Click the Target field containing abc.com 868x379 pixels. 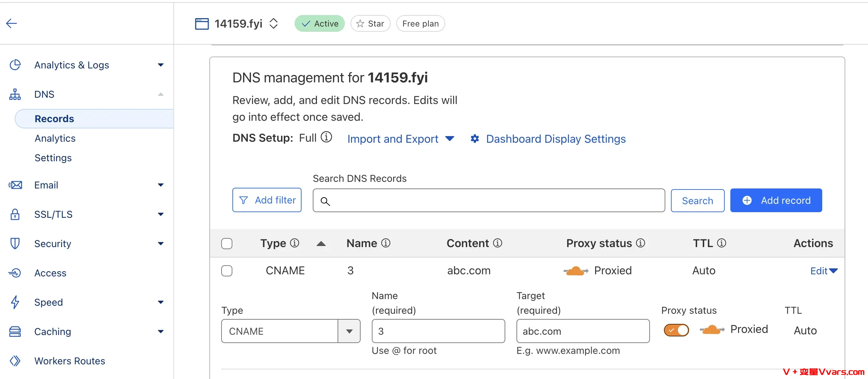tap(583, 331)
